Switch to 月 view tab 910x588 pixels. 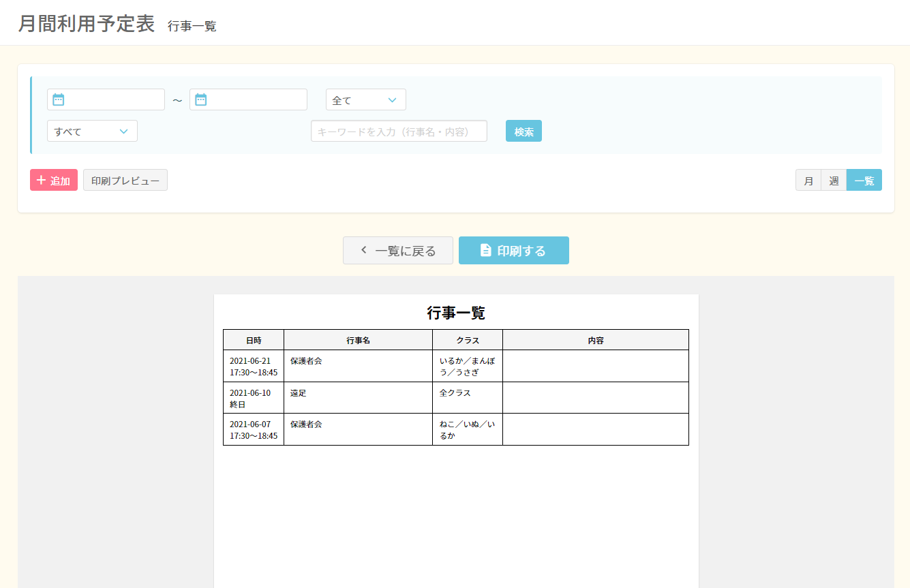coord(808,180)
